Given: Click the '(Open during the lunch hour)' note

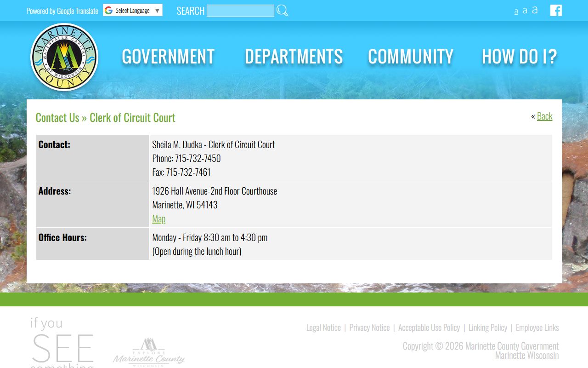Looking at the screenshot, I should coord(197,251).
